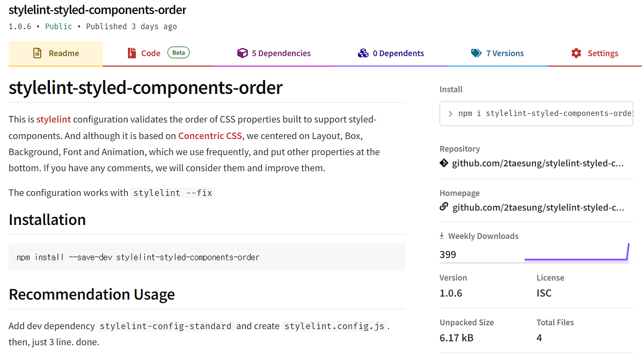Click the Settings gear icon
Viewport: 644px width, 357px height.
tap(576, 53)
